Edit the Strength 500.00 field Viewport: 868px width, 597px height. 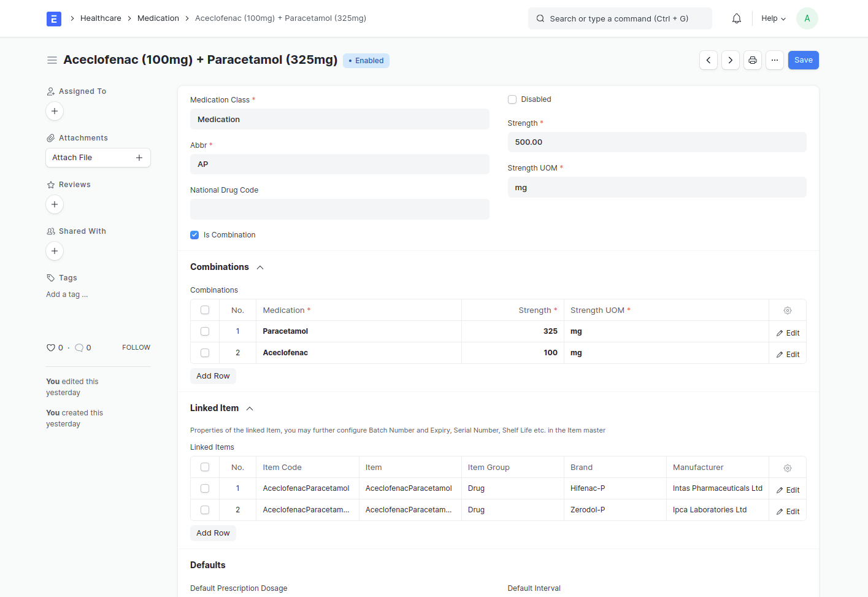pyautogui.click(x=657, y=142)
